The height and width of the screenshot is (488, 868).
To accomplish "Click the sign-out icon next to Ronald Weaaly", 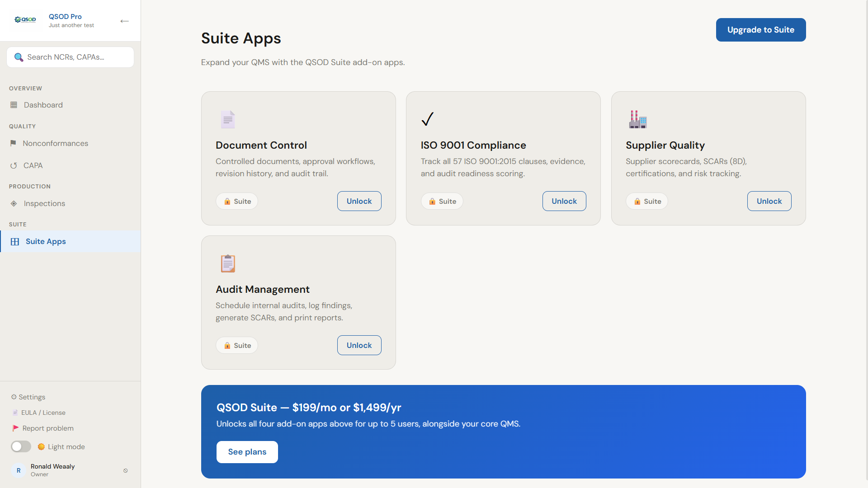I will (x=126, y=470).
